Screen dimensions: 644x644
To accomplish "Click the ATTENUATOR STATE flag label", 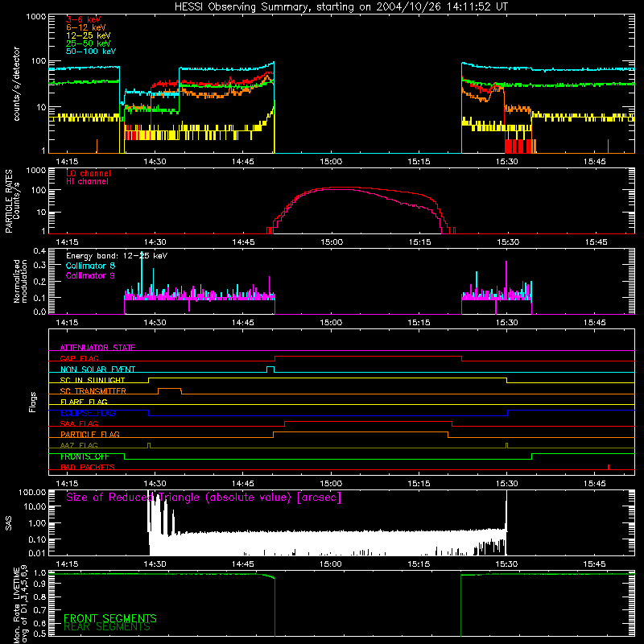I will (97, 348).
